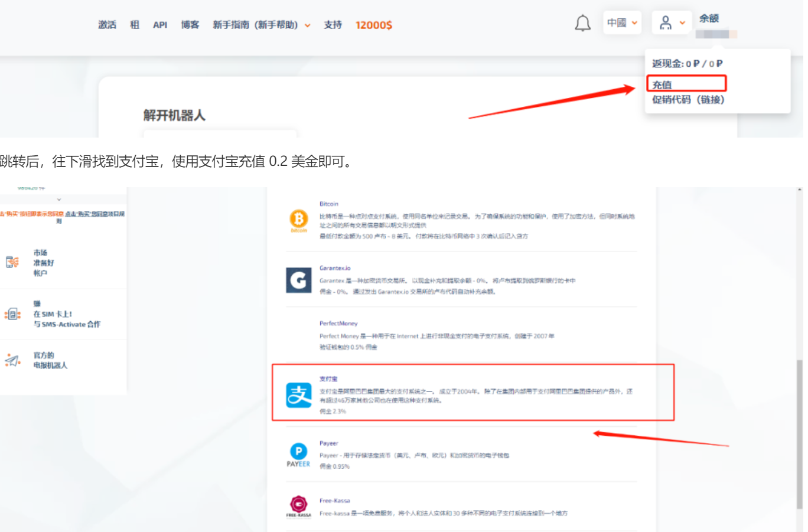Open the 中國 language dropdown
Screen dimensions: 808x532
622,23
